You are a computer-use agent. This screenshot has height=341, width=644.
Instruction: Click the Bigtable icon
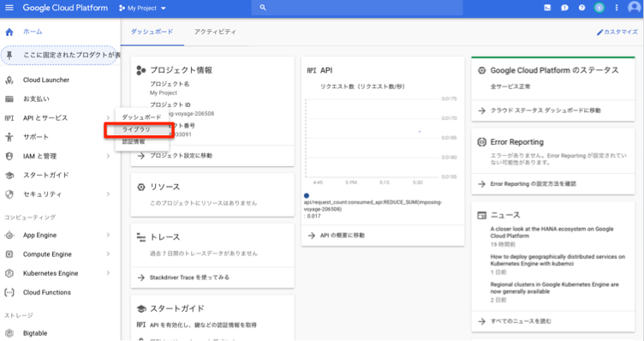click(x=9, y=333)
